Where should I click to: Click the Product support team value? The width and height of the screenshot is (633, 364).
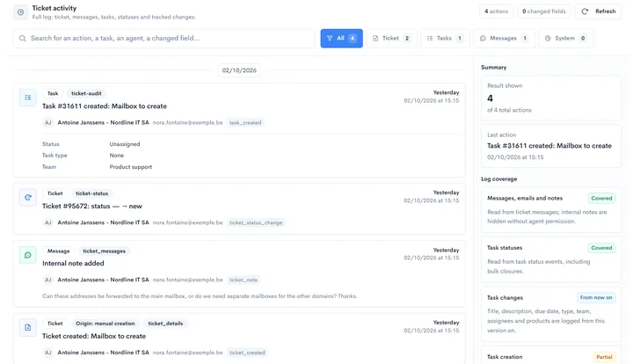click(131, 167)
